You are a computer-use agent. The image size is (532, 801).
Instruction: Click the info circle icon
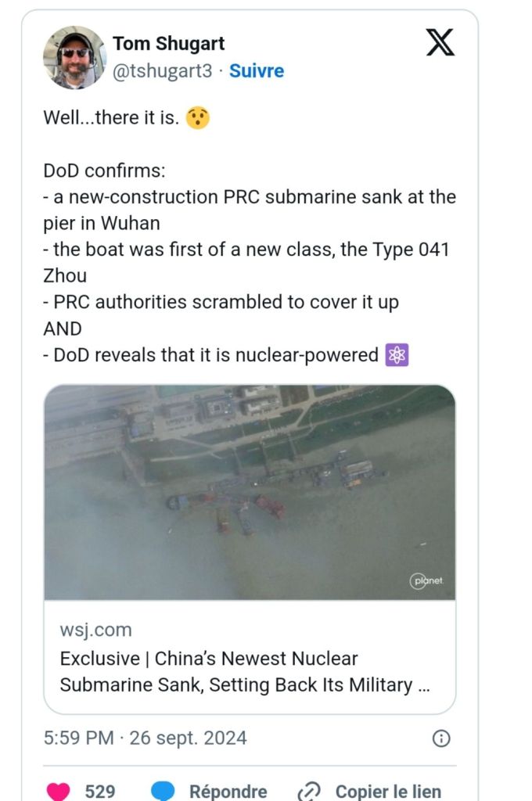pos(441,738)
